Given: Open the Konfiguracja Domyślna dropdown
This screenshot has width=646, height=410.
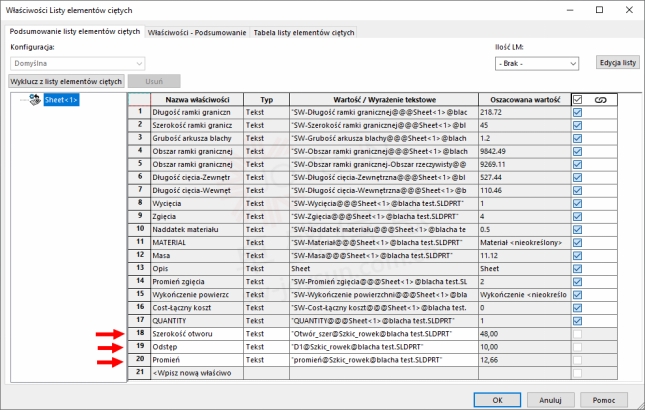Looking at the screenshot, I should click(77, 63).
